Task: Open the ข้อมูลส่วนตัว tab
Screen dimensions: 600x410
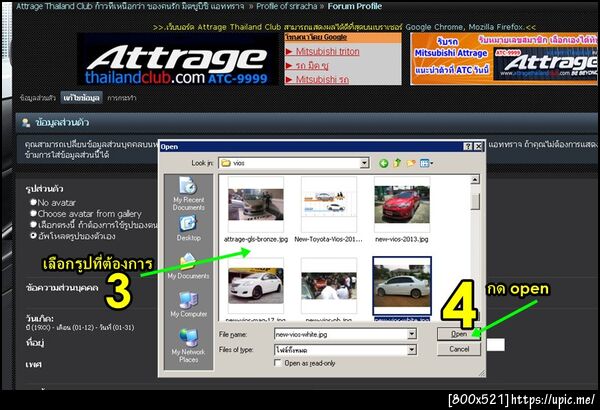Action: pos(38,98)
